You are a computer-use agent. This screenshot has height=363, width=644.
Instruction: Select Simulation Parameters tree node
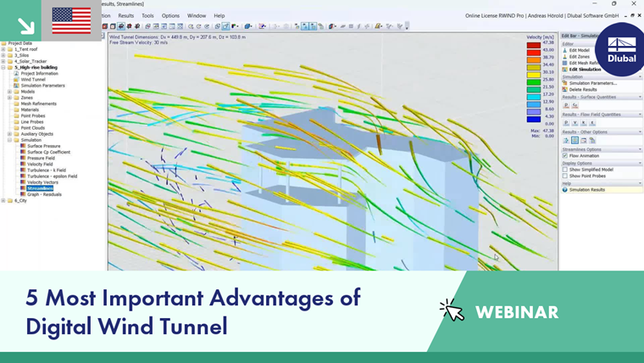point(42,86)
